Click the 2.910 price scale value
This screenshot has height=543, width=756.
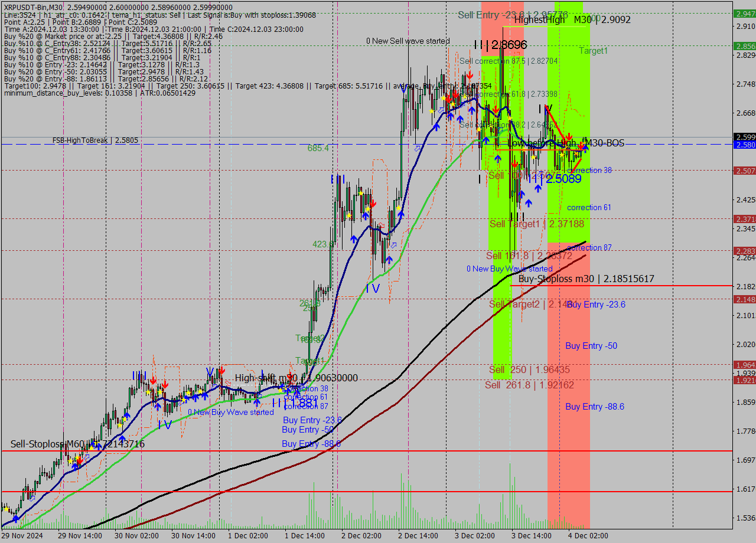pos(745,26)
